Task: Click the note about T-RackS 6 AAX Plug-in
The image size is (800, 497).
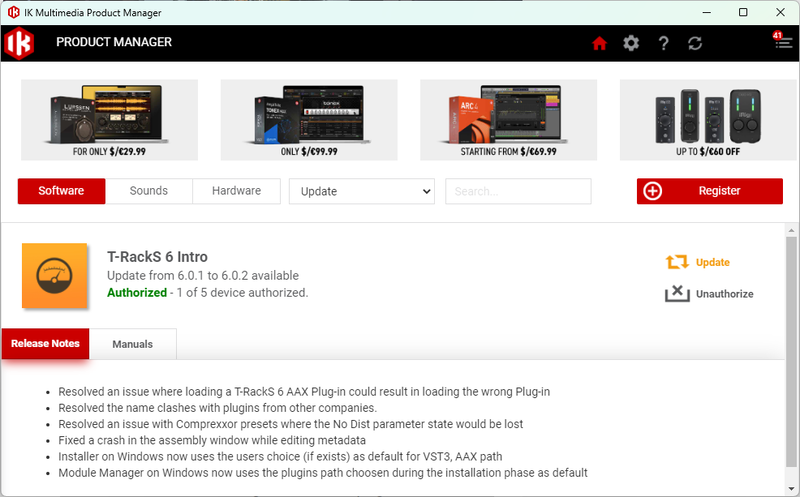Action: coord(304,392)
